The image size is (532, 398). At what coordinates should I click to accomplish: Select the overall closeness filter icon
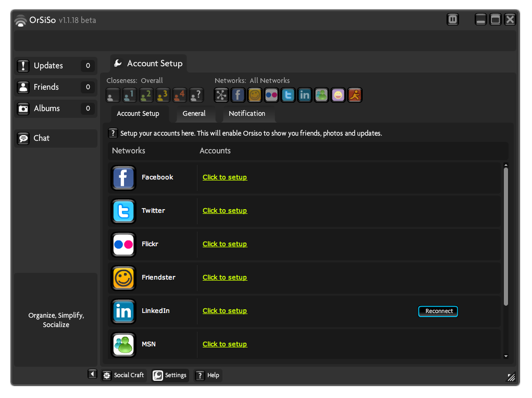click(113, 95)
